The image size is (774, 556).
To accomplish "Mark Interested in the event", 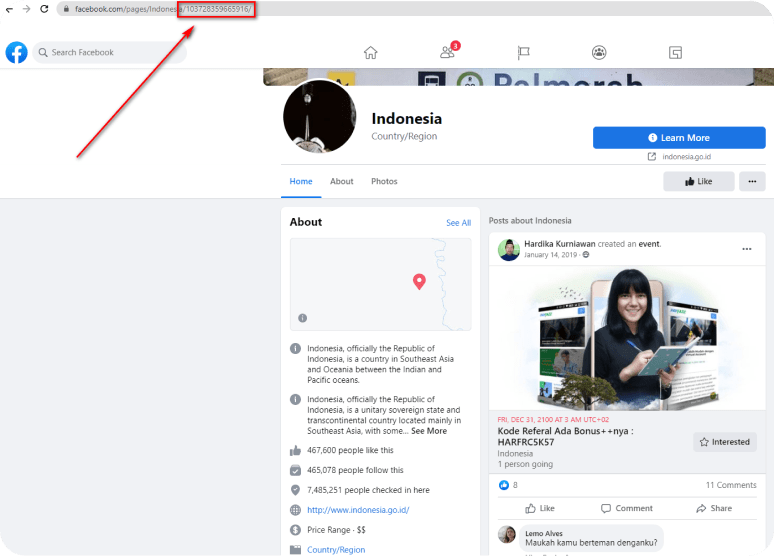I will 724,442.
